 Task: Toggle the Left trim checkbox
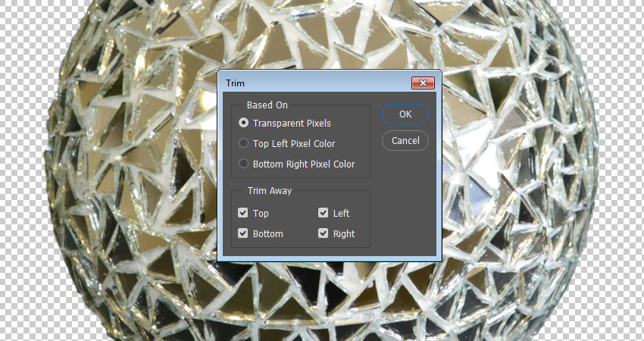pos(324,213)
